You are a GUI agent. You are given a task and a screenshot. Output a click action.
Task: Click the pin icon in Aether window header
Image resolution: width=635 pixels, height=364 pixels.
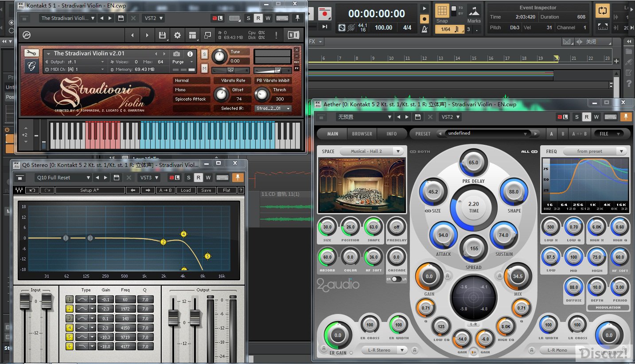(x=626, y=117)
